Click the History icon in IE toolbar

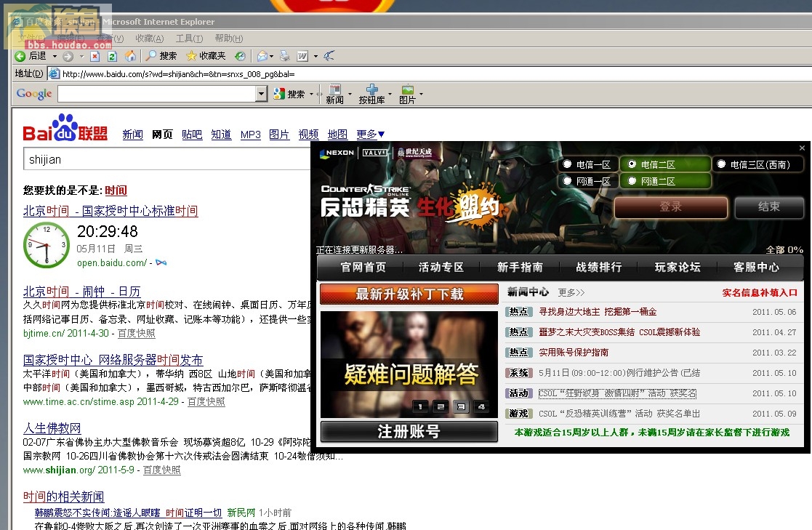click(240, 56)
